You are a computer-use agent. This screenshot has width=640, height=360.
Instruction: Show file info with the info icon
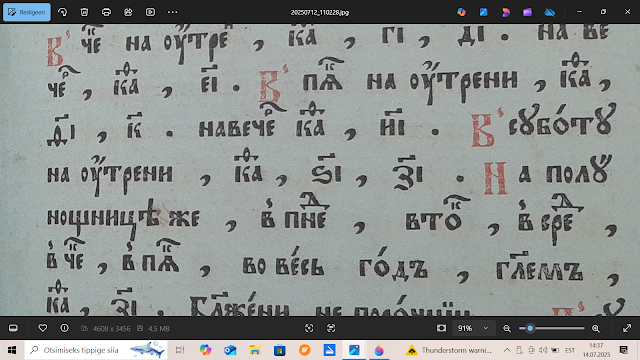click(64, 328)
